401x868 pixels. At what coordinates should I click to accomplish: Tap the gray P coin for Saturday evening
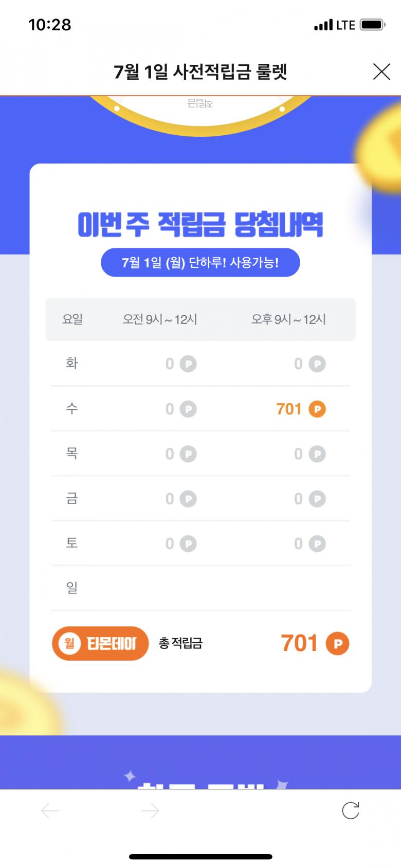(x=317, y=544)
